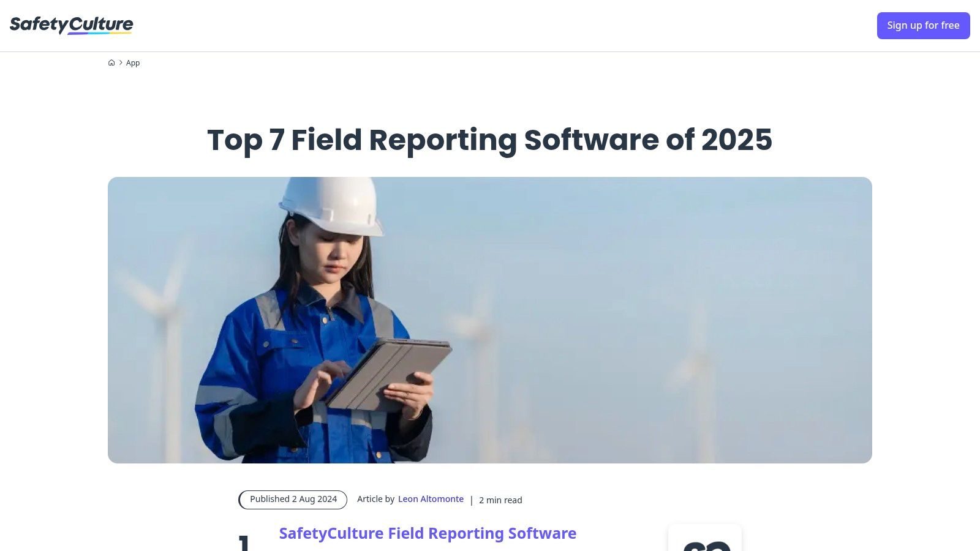Open SafetyCulture Field Reporting Software link
980x551 pixels.
pos(428,533)
